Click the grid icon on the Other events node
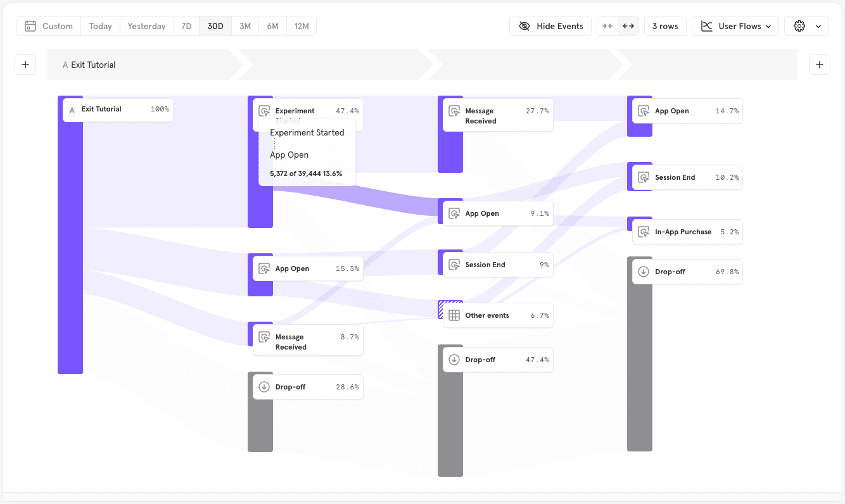 pyautogui.click(x=454, y=315)
